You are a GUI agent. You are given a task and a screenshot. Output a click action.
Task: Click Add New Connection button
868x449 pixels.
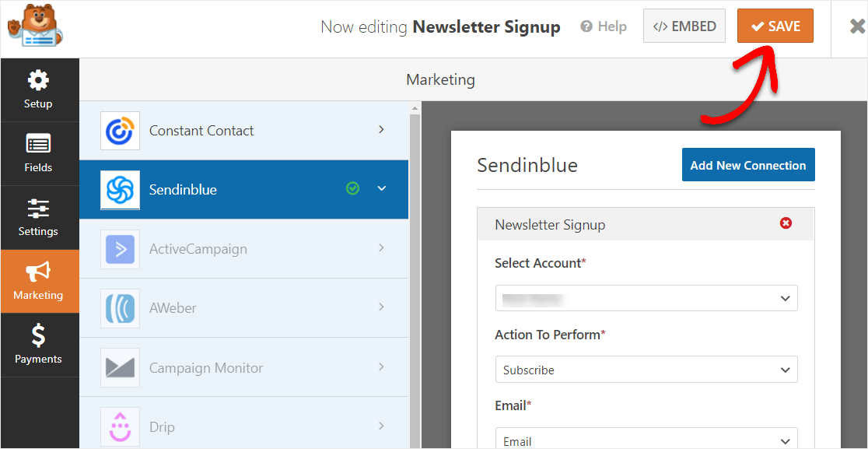pos(748,164)
